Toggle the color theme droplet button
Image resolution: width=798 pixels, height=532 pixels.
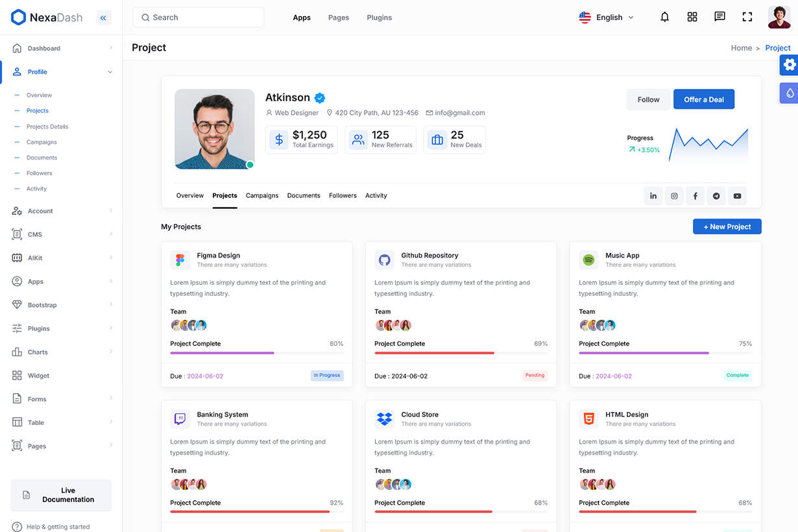click(789, 93)
